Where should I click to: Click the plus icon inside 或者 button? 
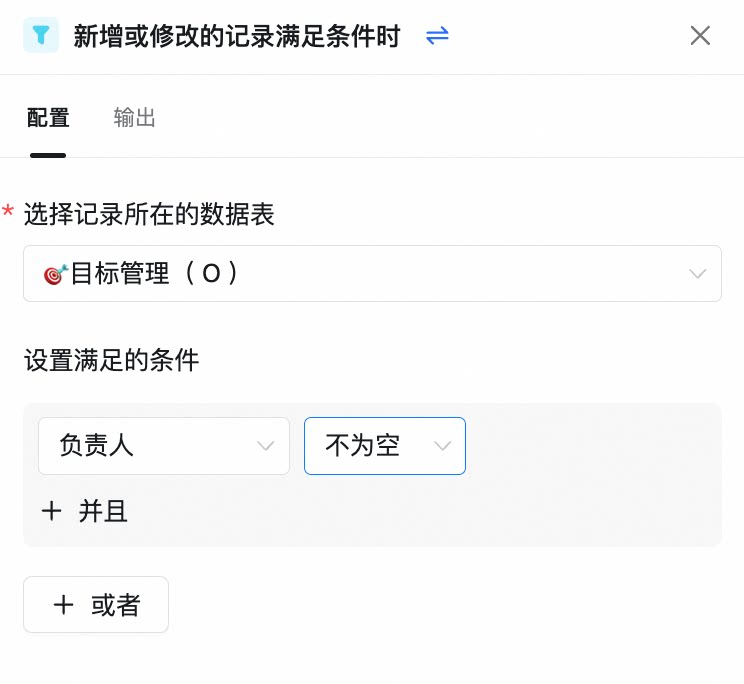tap(64, 605)
